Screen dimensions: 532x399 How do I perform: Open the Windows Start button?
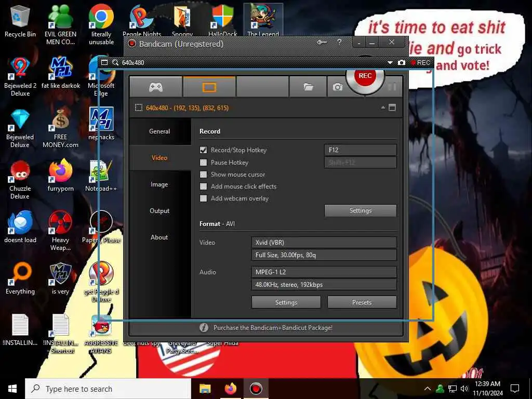(x=12, y=389)
